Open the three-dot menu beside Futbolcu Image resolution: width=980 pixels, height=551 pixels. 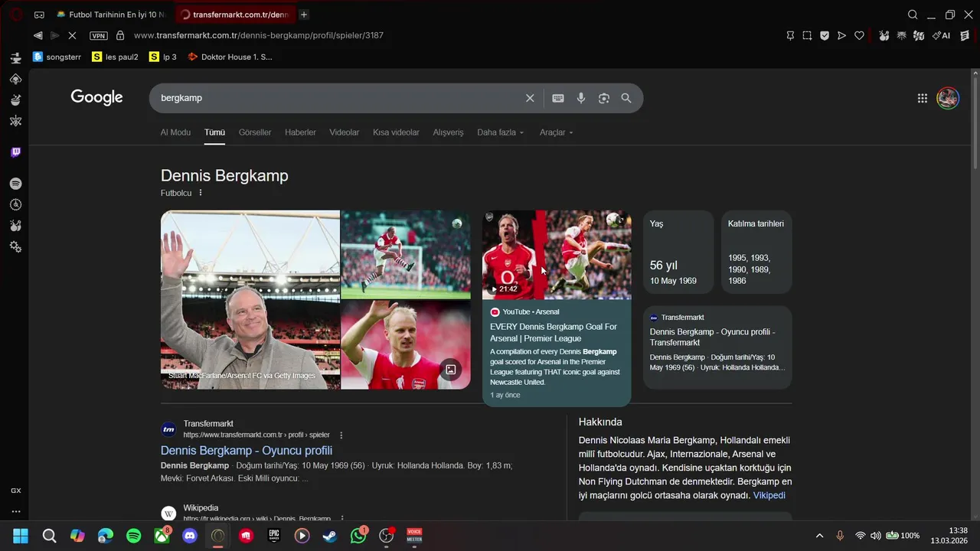[x=201, y=193]
